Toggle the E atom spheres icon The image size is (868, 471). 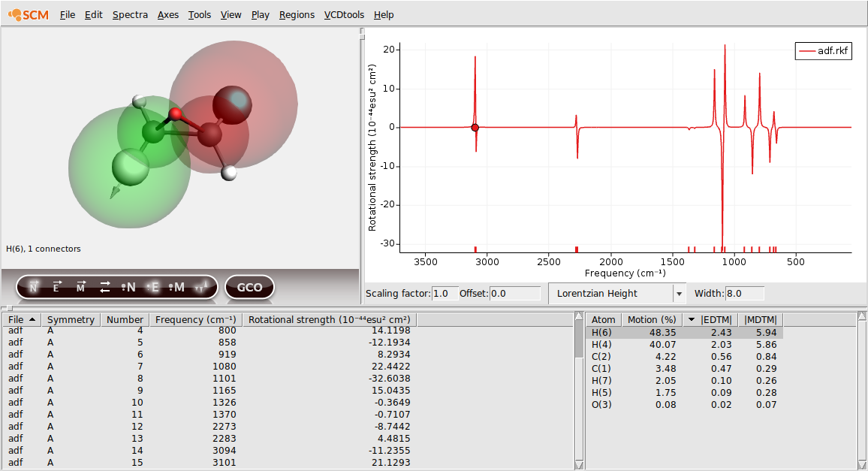click(x=152, y=287)
